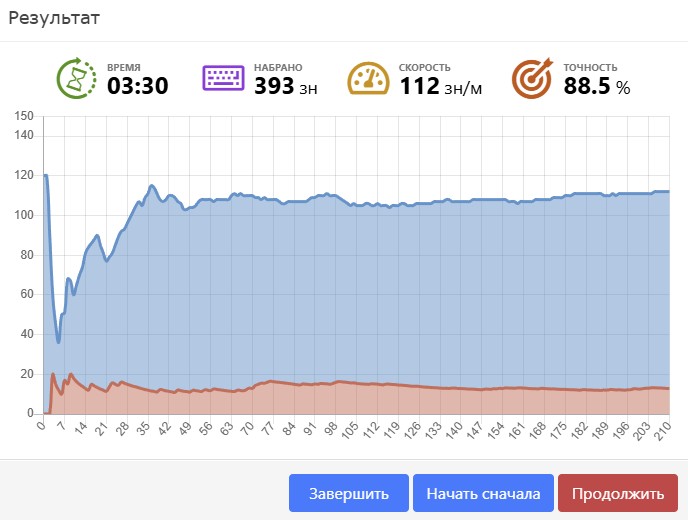Click the НАБРАНО label

277,68
